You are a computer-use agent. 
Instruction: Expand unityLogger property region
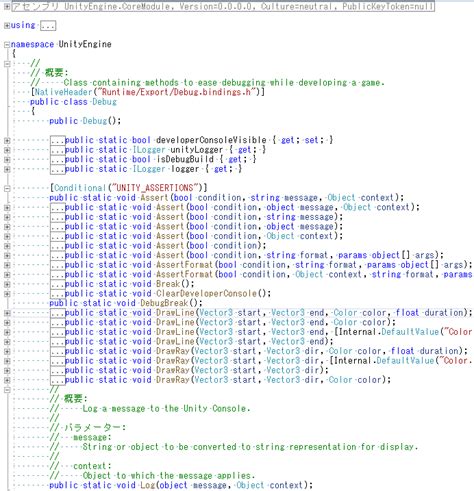coord(7,150)
